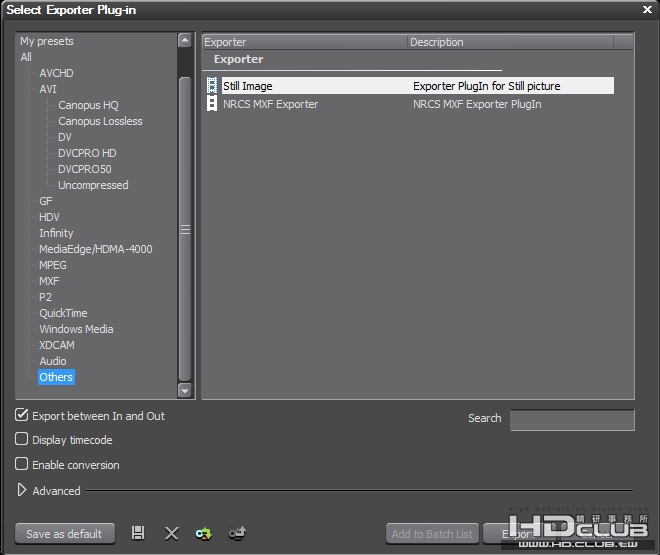Click Add to Batch List button
The image size is (660, 555).
point(432,534)
